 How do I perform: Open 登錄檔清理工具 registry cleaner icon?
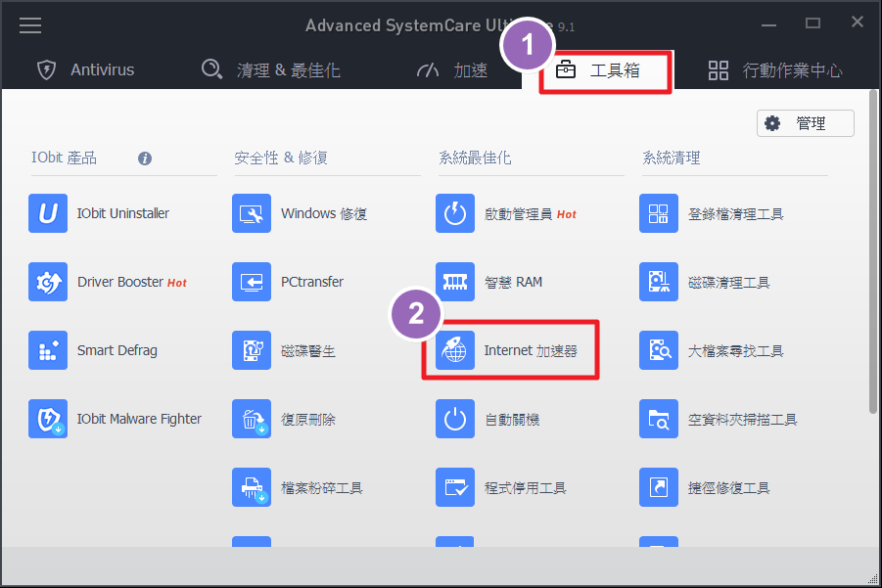pyautogui.click(x=659, y=213)
